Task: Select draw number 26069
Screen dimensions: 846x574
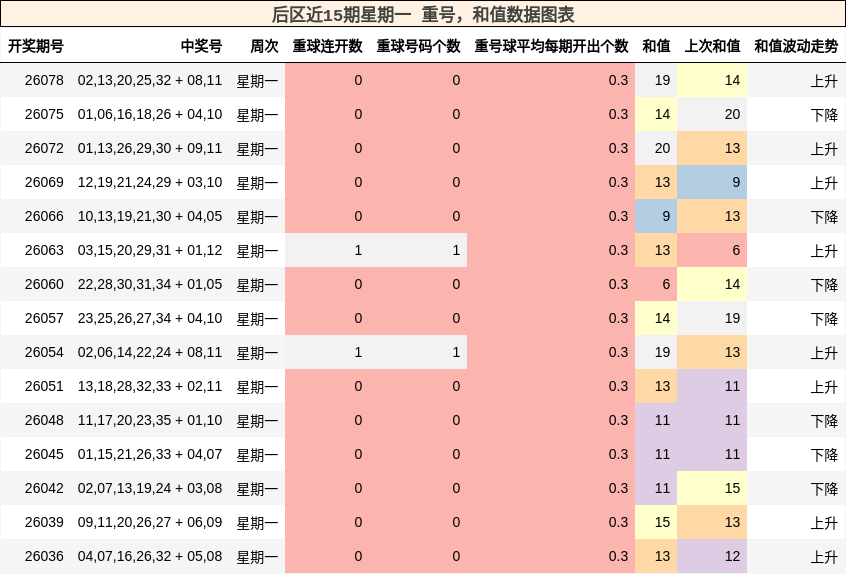Action: 44,182
